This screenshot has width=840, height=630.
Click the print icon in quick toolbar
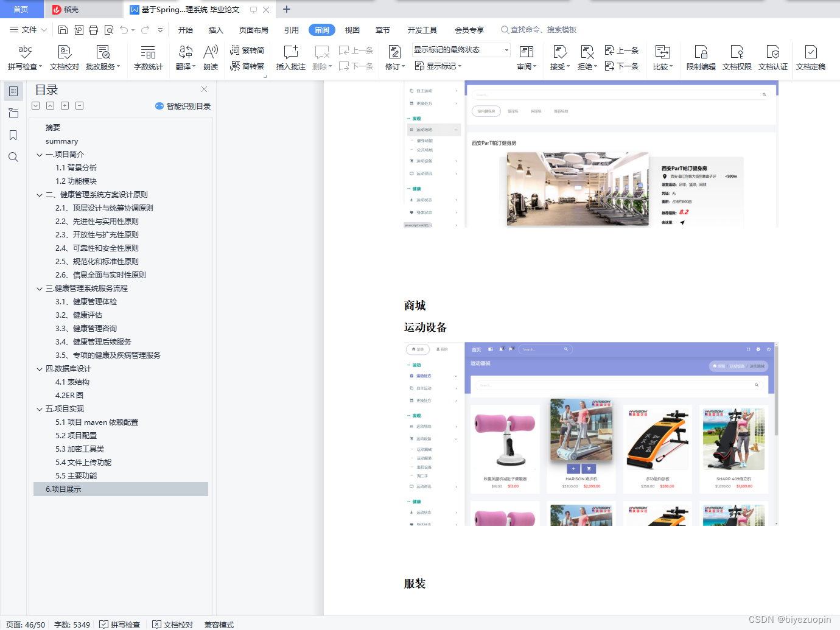click(x=93, y=30)
